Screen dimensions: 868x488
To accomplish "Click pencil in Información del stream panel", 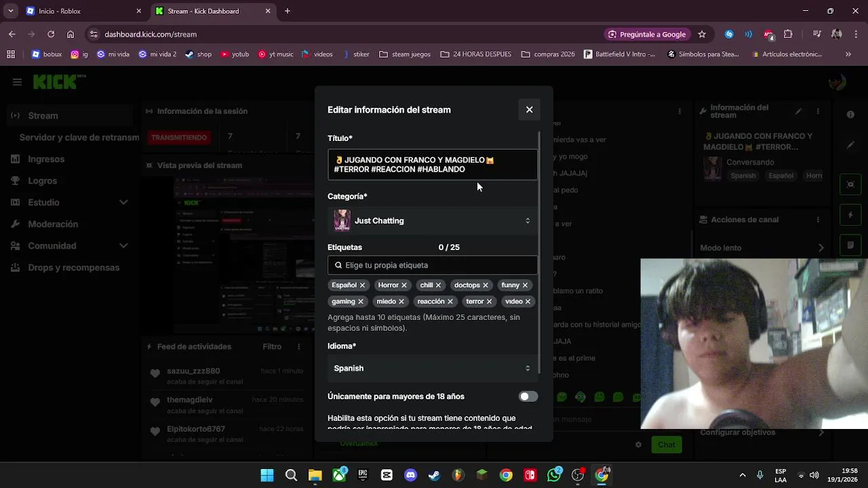I will (799, 111).
